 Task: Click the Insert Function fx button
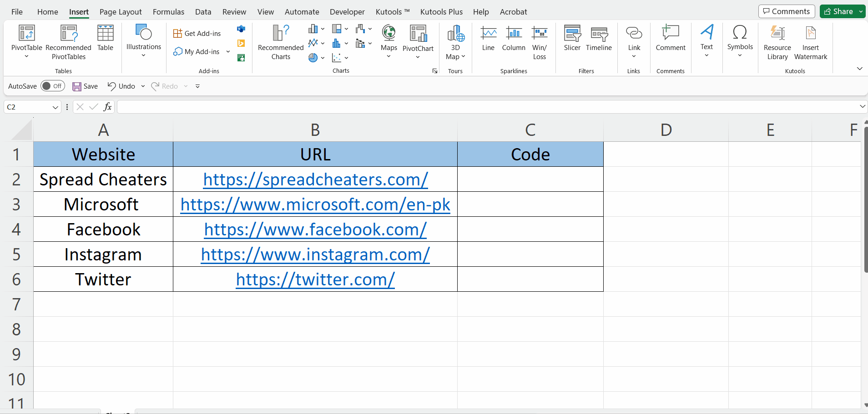(107, 107)
